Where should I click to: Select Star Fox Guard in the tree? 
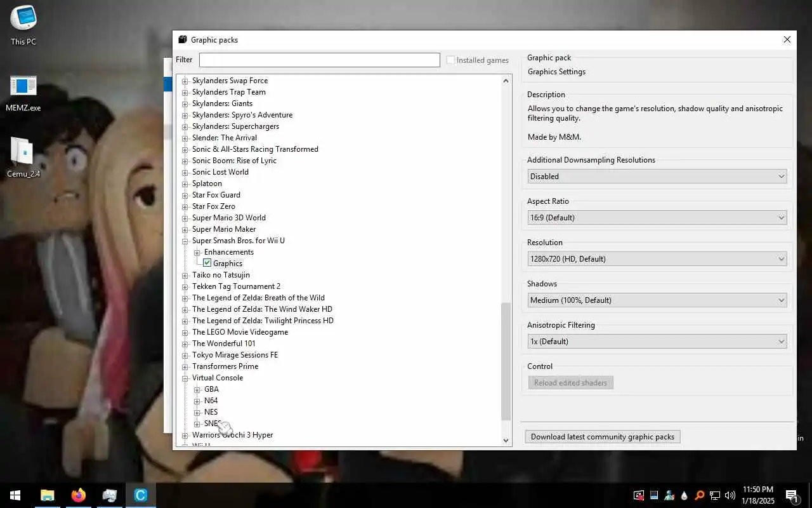[x=216, y=195]
